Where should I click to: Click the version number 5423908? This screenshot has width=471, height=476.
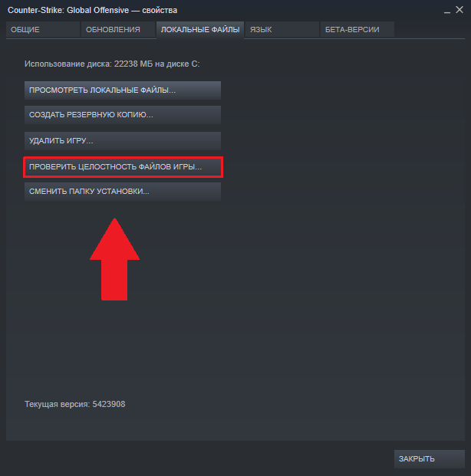pyautogui.click(x=109, y=405)
